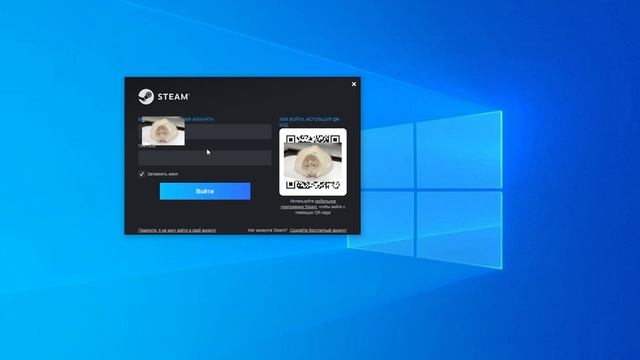Viewport: 640px width, 360px height.
Task: Focus the account name input field
Action: (x=205, y=131)
